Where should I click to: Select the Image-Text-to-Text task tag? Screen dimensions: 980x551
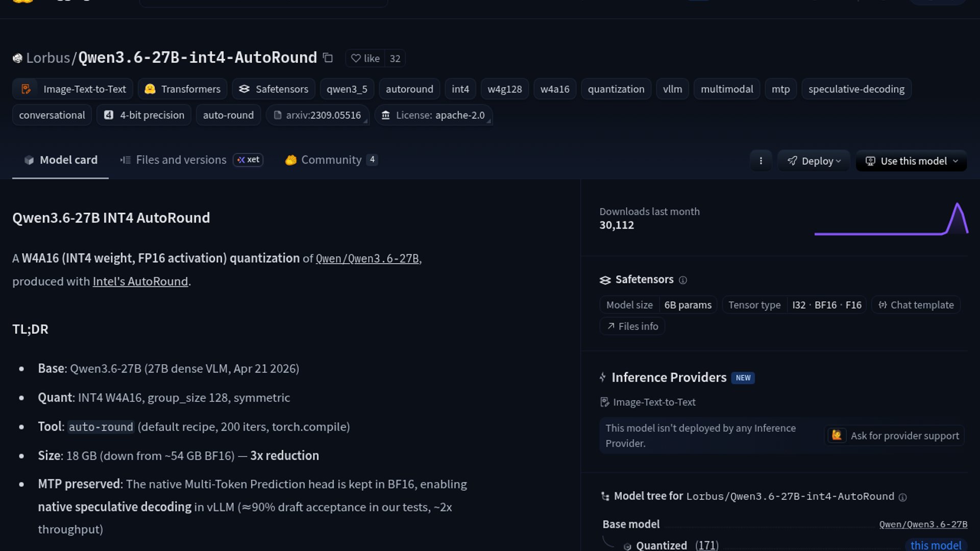point(72,89)
